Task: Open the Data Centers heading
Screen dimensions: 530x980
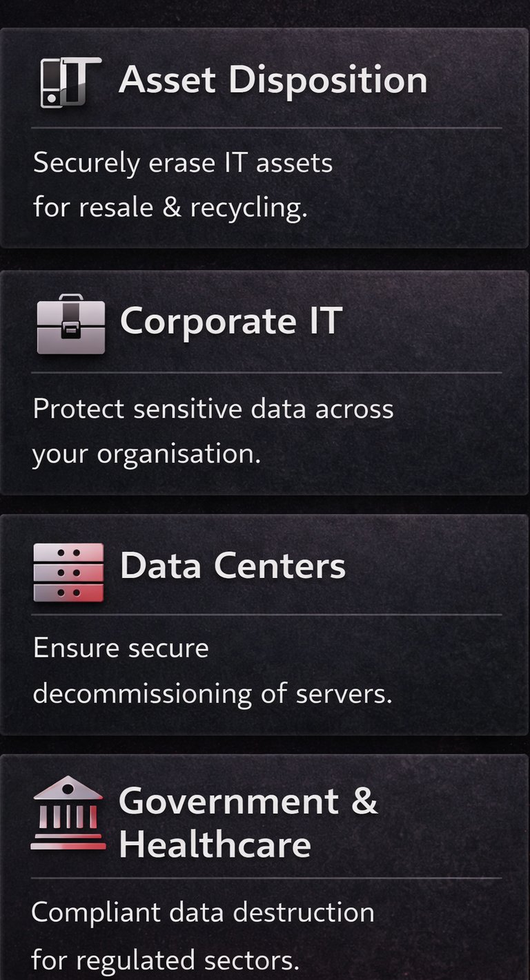Action: click(233, 566)
